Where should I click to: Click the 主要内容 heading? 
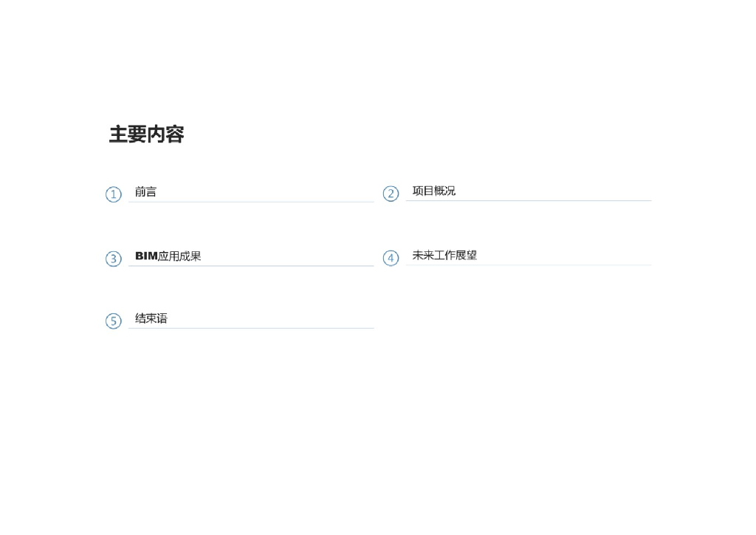tap(147, 134)
